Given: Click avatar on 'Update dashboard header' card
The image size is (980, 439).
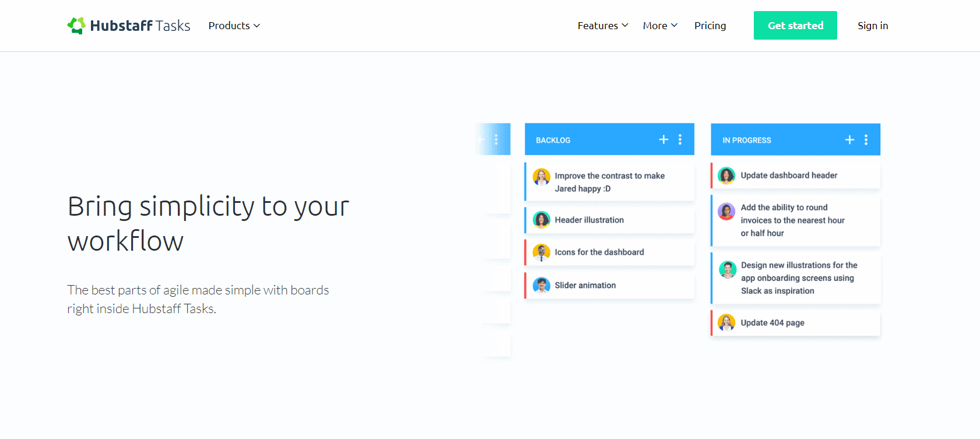Looking at the screenshot, I should click(726, 175).
